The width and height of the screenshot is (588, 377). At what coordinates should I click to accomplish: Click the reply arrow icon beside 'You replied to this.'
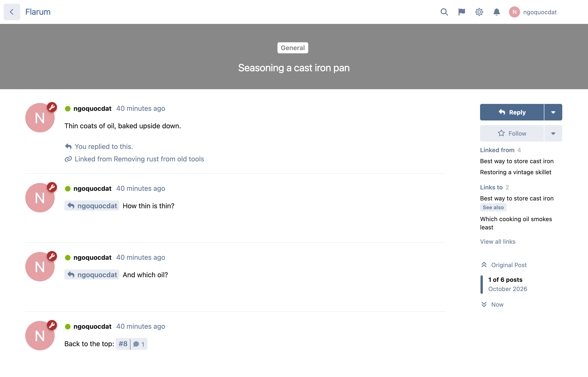68,147
